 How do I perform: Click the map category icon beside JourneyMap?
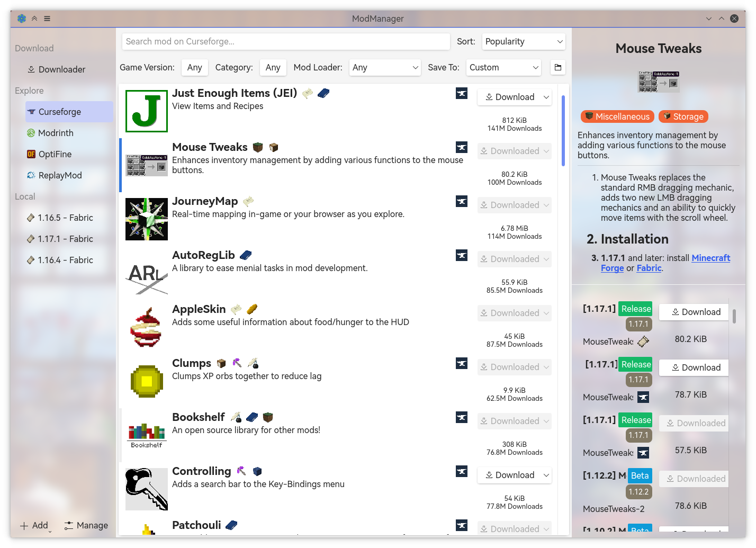pos(248,201)
